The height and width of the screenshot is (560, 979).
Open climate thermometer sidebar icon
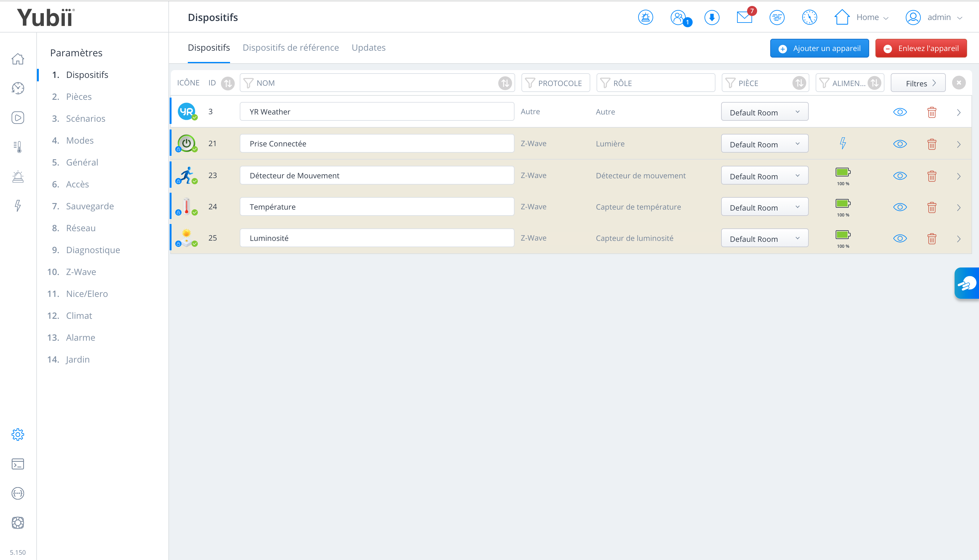tap(18, 146)
